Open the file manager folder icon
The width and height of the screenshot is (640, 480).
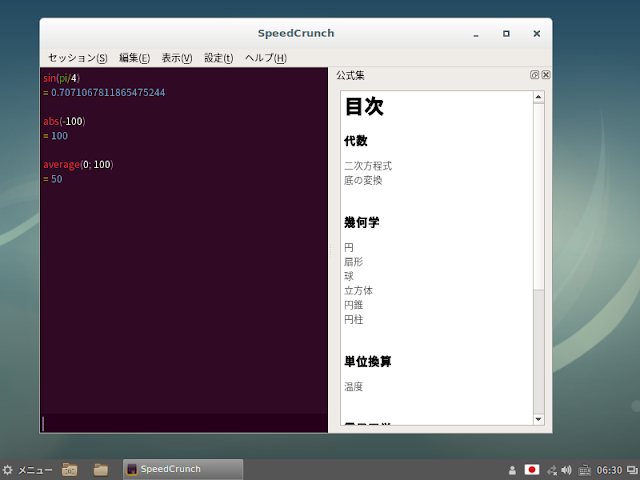point(100,470)
